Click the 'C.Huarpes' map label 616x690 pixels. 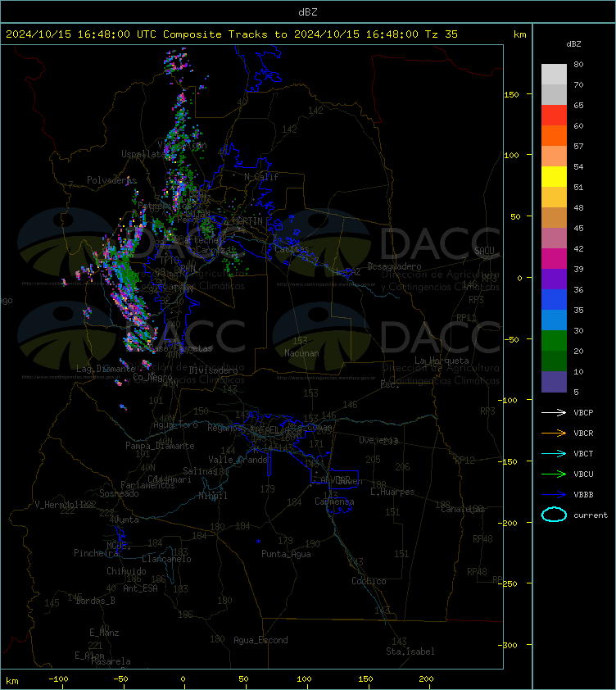(x=392, y=492)
